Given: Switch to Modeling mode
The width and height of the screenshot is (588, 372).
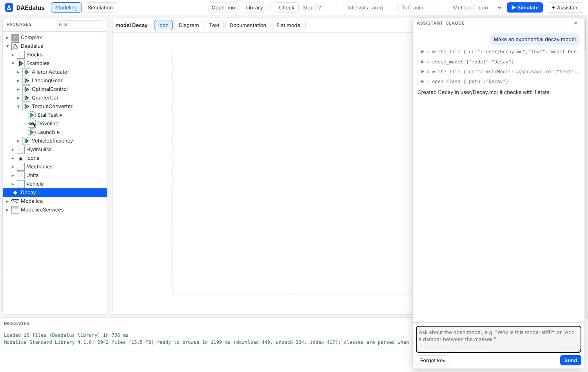Looking at the screenshot, I should (66, 7).
